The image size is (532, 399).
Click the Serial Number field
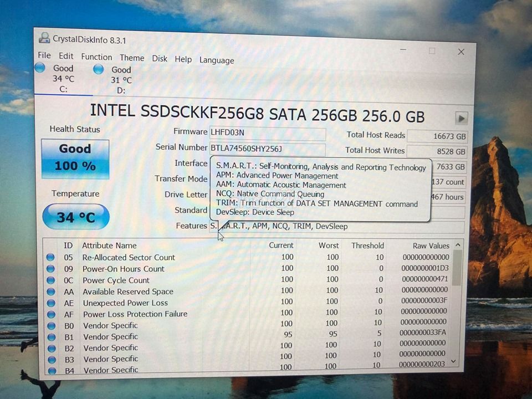(x=267, y=149)
